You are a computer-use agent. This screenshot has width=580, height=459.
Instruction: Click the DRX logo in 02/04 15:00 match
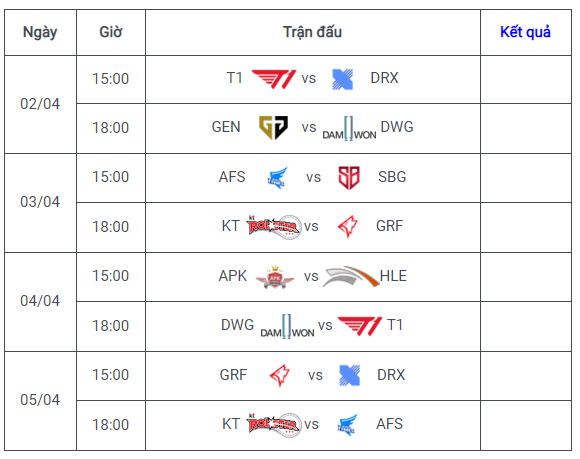click(x=343, y=79)
